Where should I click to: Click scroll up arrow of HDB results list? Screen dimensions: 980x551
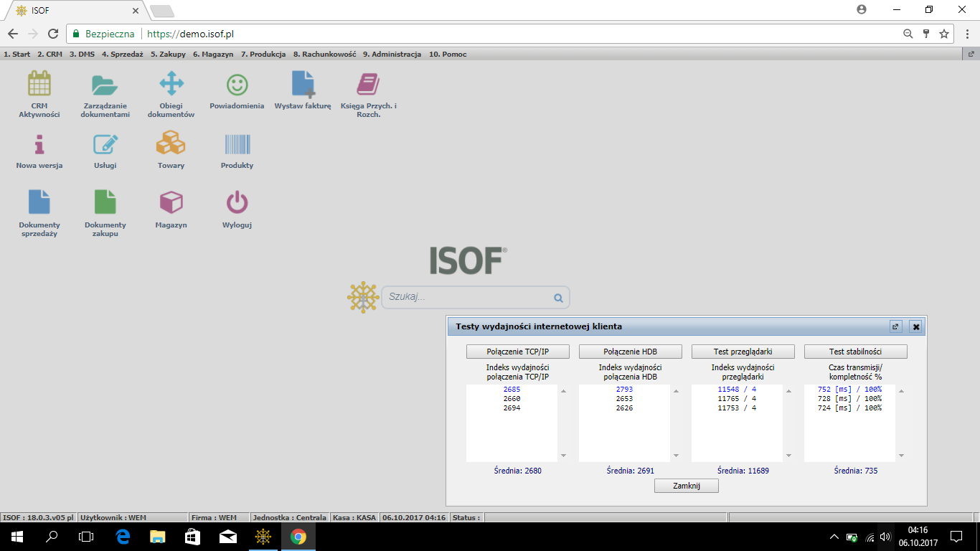point(676,391)
